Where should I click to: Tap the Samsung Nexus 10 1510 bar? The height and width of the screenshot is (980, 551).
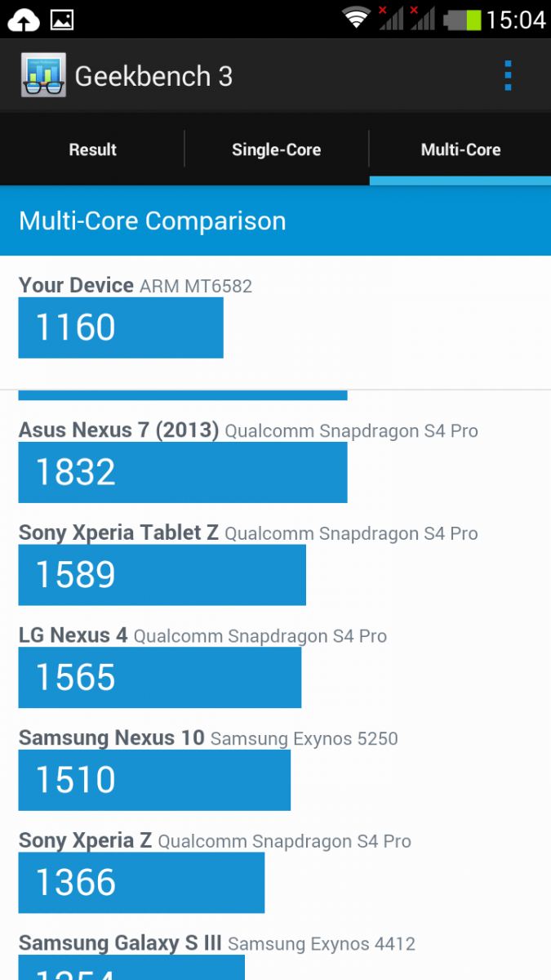[x=154, y=780]
